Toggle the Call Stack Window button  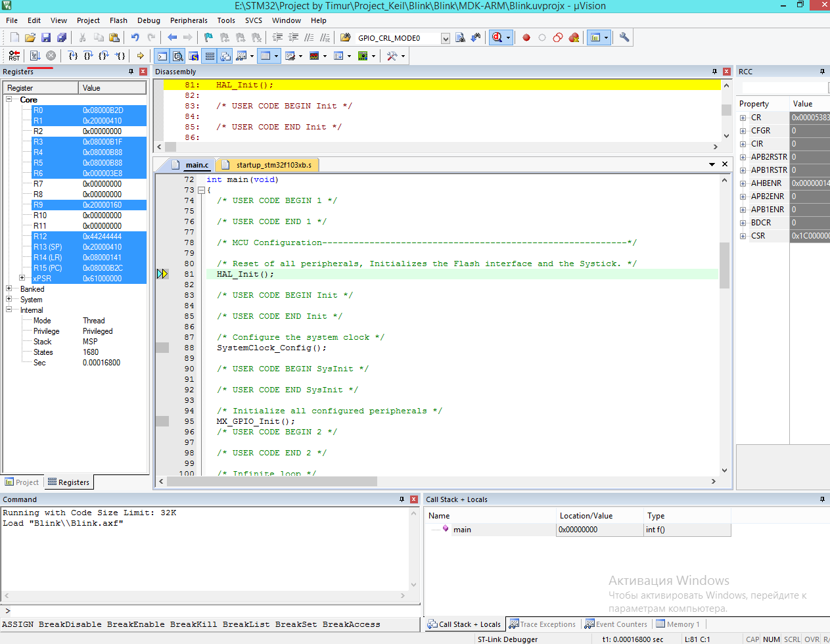coord(225,56)
